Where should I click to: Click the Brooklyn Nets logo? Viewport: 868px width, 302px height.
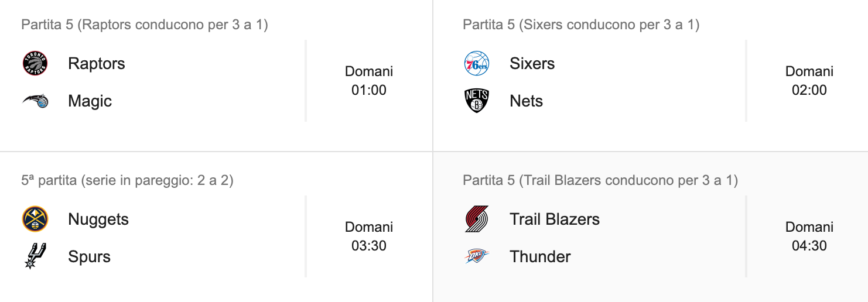pyautogui.click(x=476, y=101)
